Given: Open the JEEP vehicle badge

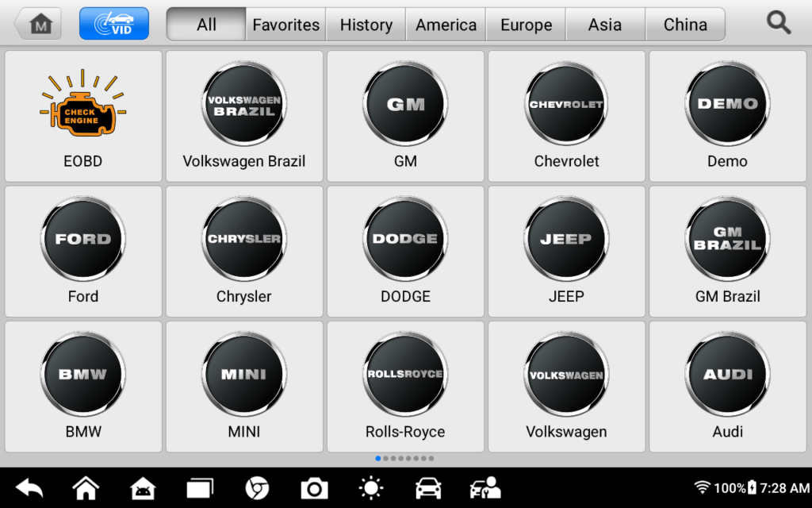Looking at the screenshot, I should pos(566,240).
